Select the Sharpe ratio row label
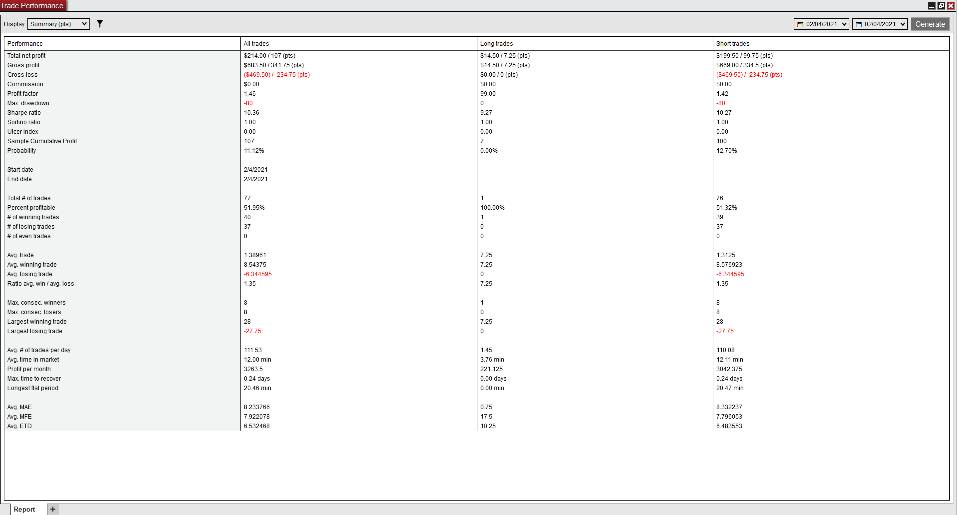Image resolution: width=957 pixels, height=515 pixels. 24,112
